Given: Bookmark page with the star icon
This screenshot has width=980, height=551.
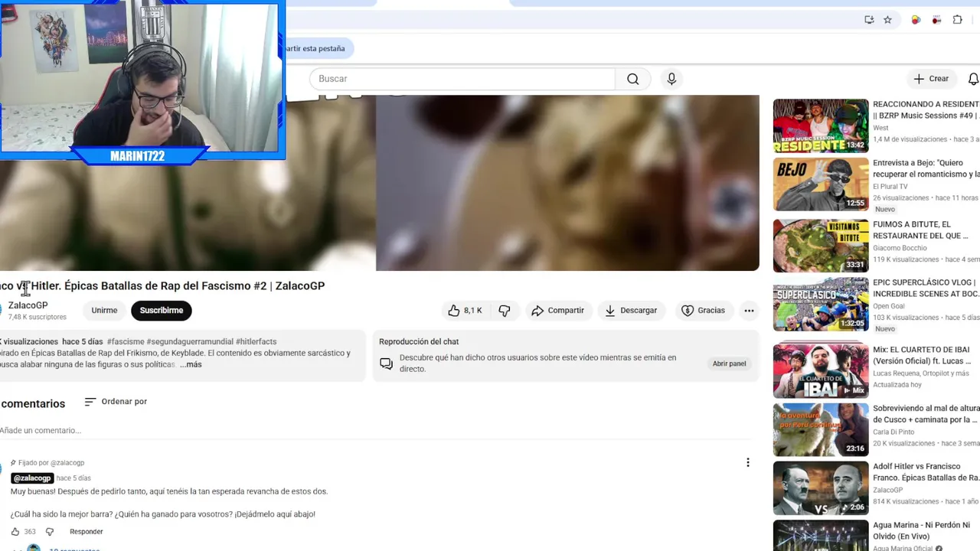Looking at the screenshot, I should pos(887,20).
